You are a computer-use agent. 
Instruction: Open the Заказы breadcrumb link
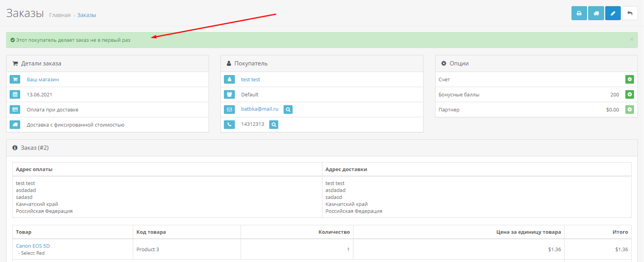87,15
